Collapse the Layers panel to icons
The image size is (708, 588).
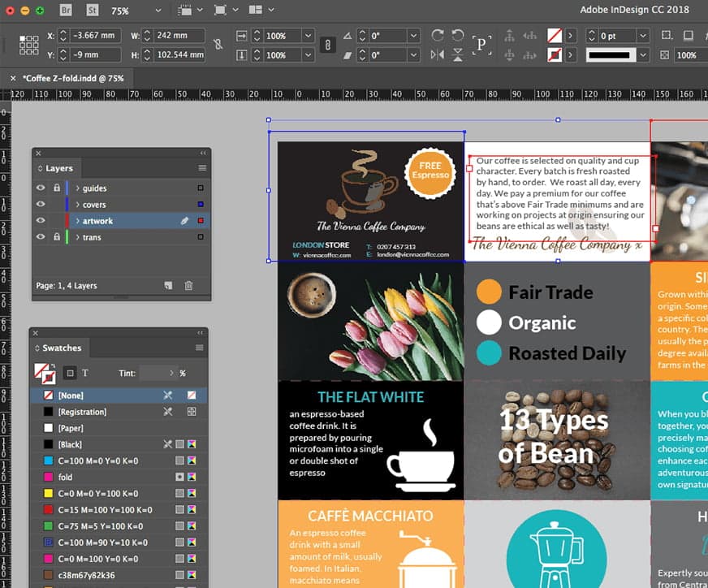203,153
